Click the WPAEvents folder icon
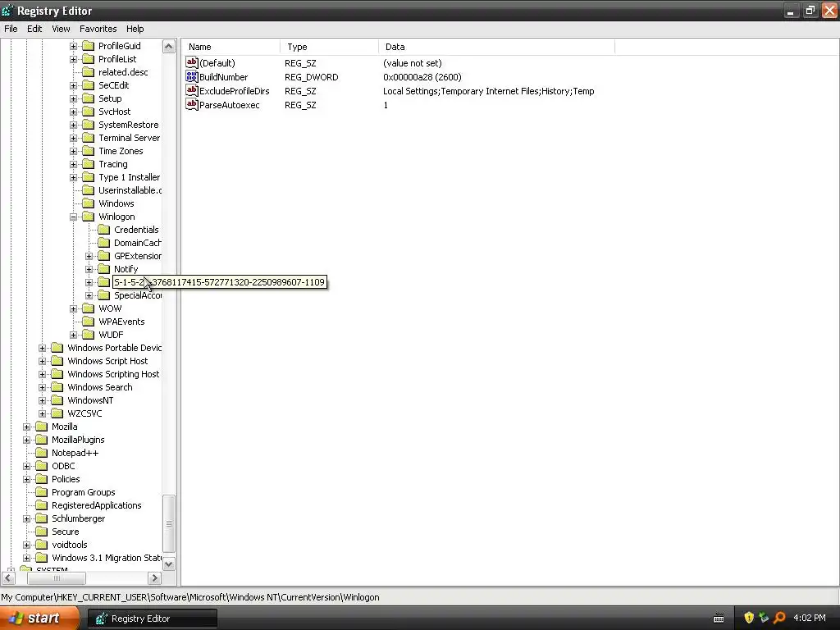Viewport: 840px width, 630px height. (89, 322)
